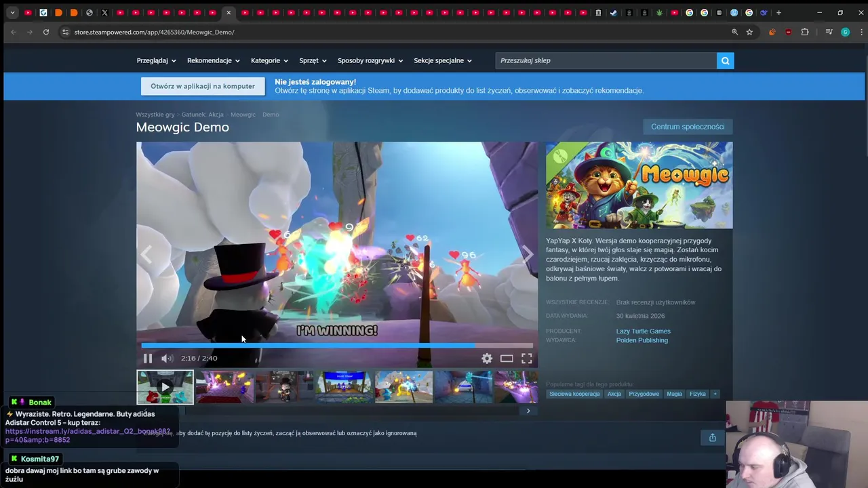Screen dimensions: 868x488
Task: Click the address bar URL
Action: [154, 32]
